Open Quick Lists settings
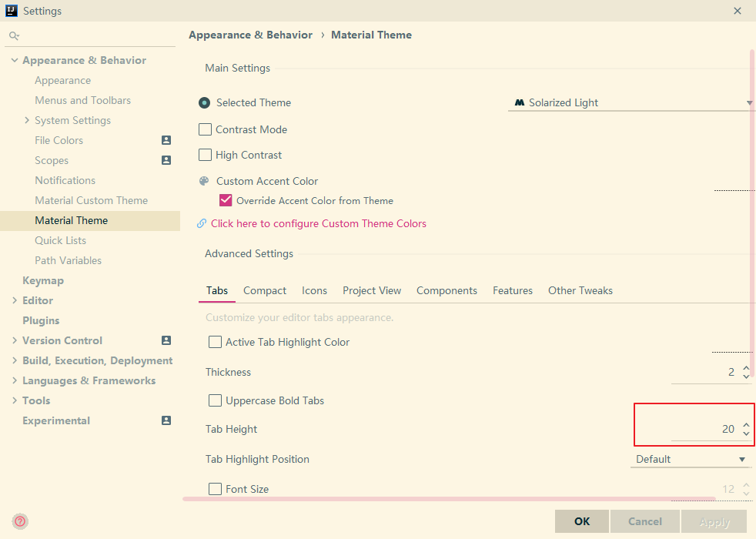 60,240
